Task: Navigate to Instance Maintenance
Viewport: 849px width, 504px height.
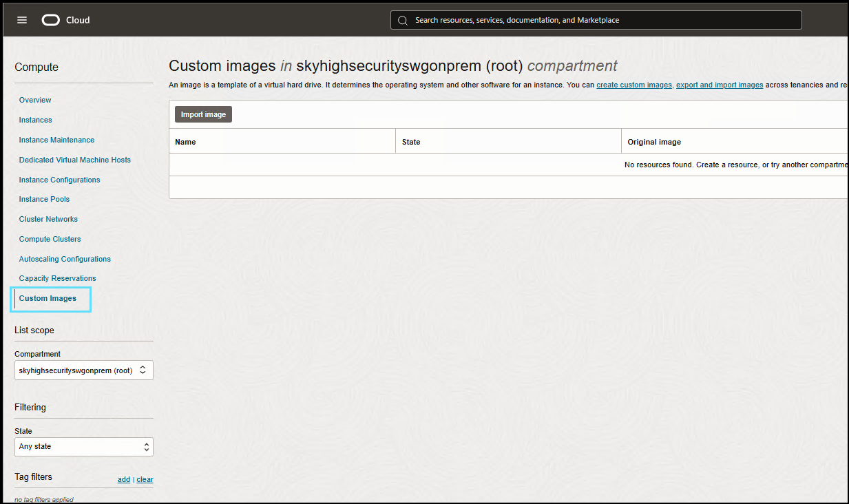Action: [56, 140]
